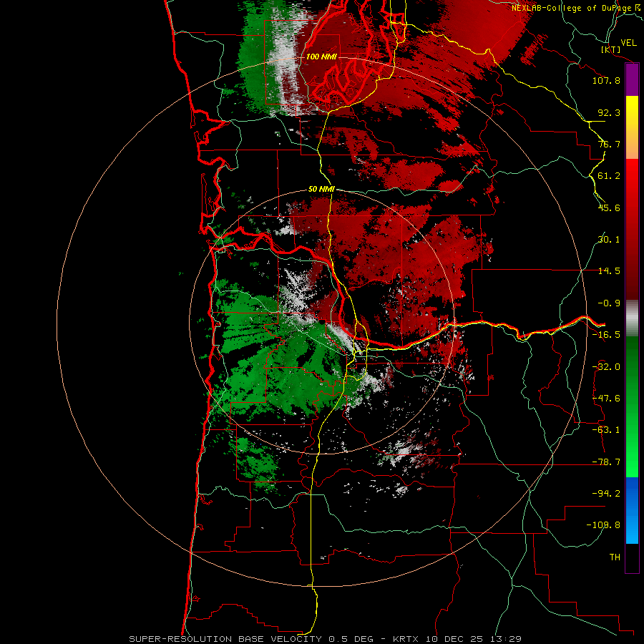
Task: Click the -109.8 velocity scale value
Action: pyautogui.click(x=603, y=525)
